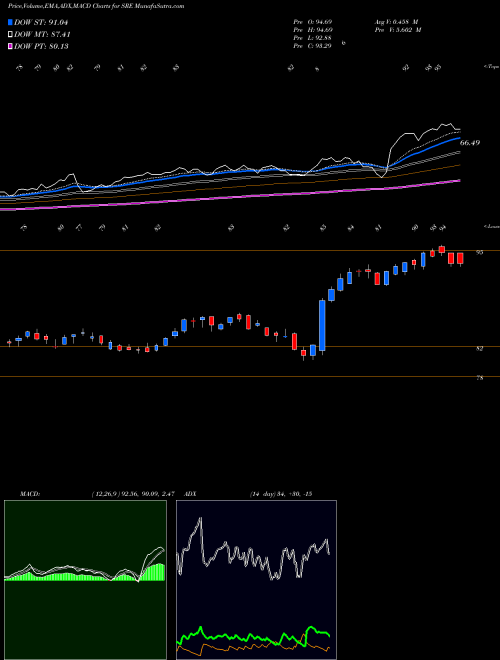Click the '<Tops' label at the right edge
This screenshot has height=660, width=500.
(x=491, y=67)
